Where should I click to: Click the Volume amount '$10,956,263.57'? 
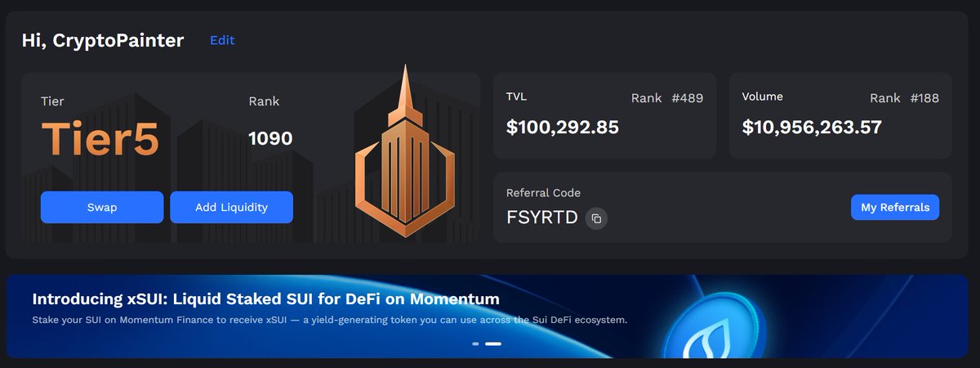tap(812, 127)
